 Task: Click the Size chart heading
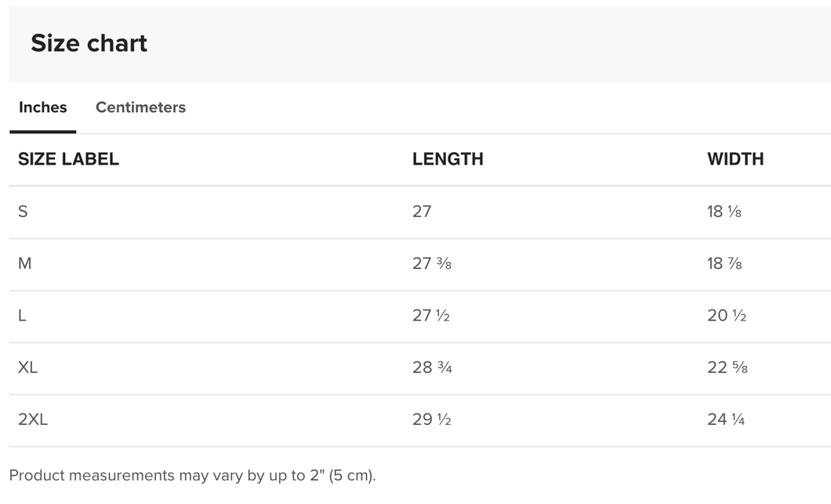(89, 43)
